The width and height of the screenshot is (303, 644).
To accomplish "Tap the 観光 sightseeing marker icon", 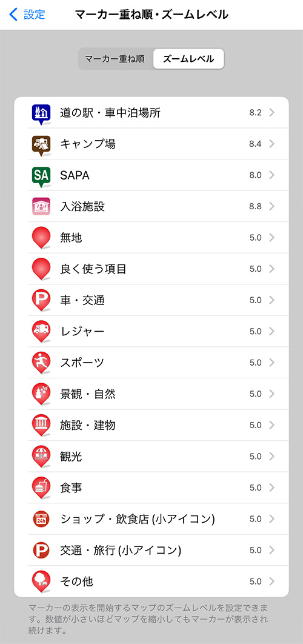I will pyautogui.click(x=41, y=456).
